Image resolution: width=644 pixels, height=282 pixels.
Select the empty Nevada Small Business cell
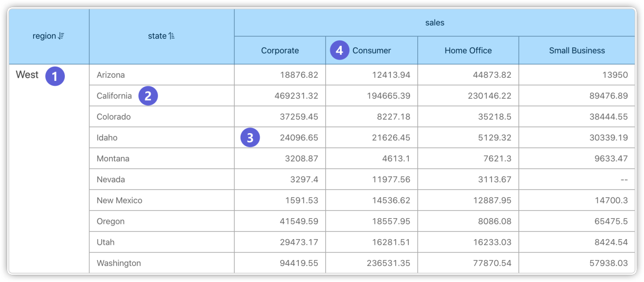tap(576, 180)
